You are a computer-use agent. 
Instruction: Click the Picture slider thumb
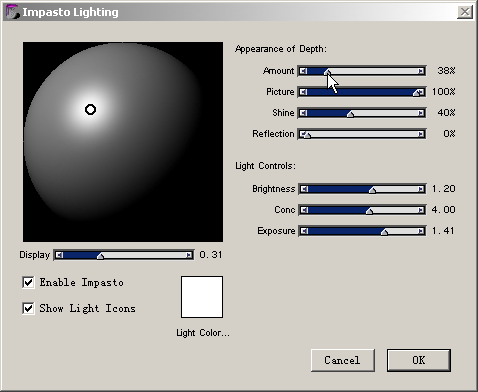tap(416, 93)
